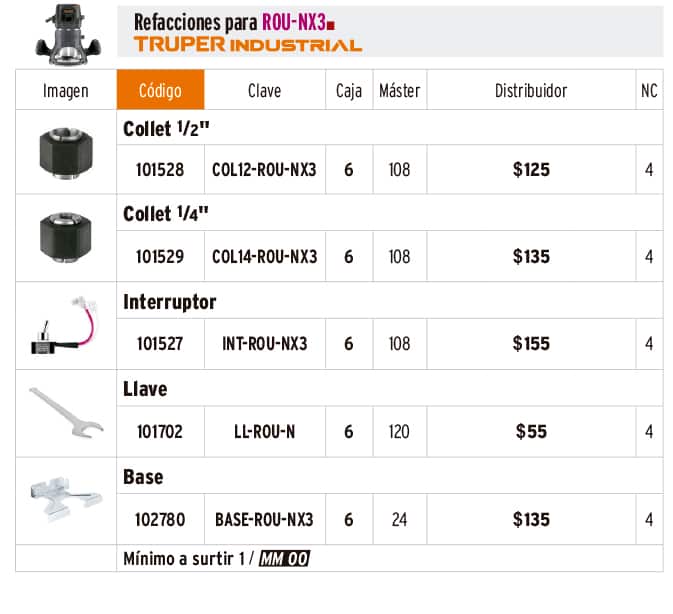Select the orange Código column header
Screen dimensions: 673x614
click(161, 89)
